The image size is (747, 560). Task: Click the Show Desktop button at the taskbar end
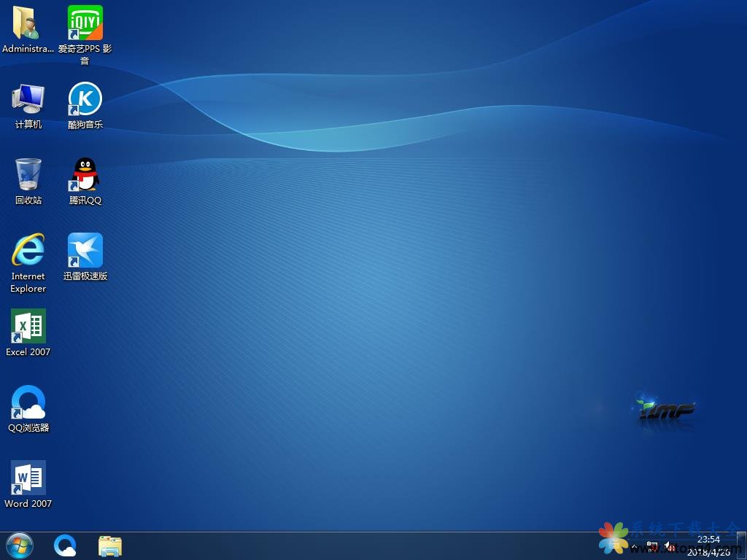click(742, 545)
